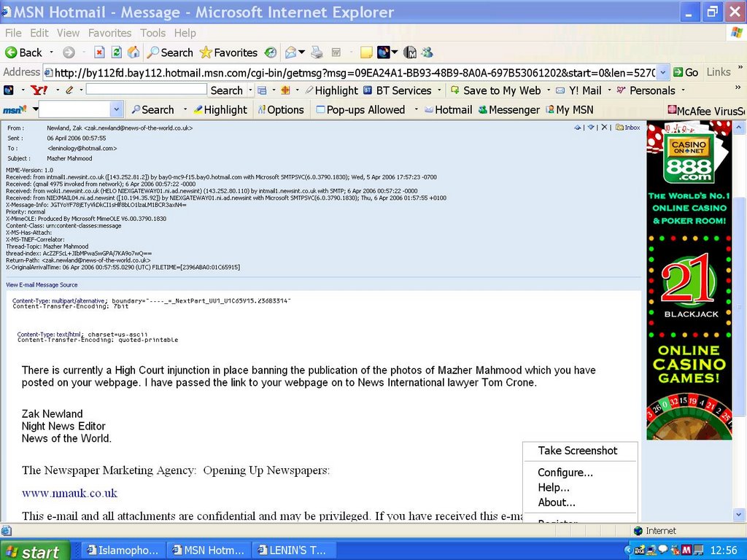Click the Stop loading icon
Image resolution: width=747 pixels, height=560 pixels.
99,52
